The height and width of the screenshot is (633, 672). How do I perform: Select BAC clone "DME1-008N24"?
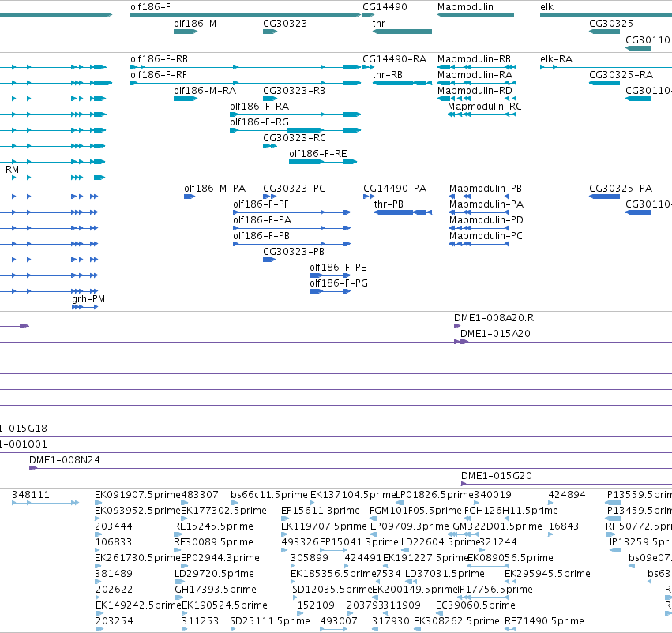[64, 460]
